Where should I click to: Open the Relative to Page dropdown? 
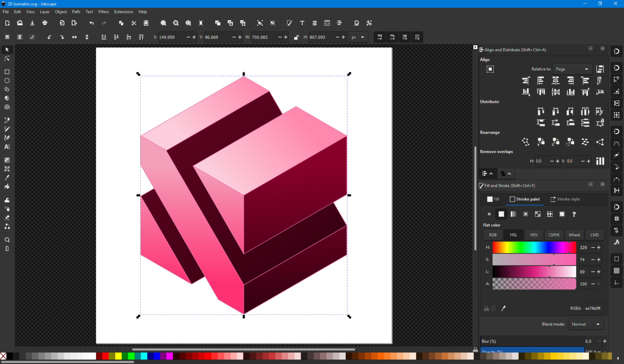(571, 69)
